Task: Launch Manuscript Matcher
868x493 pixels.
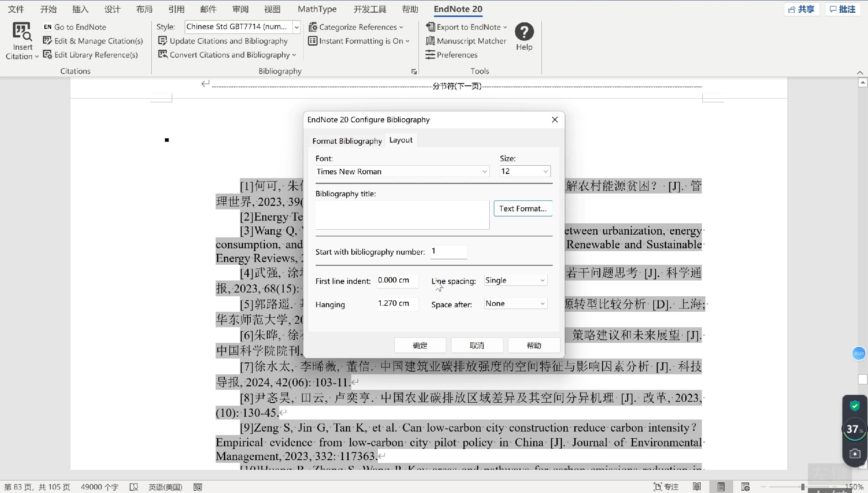Action: tap(466, 41)
